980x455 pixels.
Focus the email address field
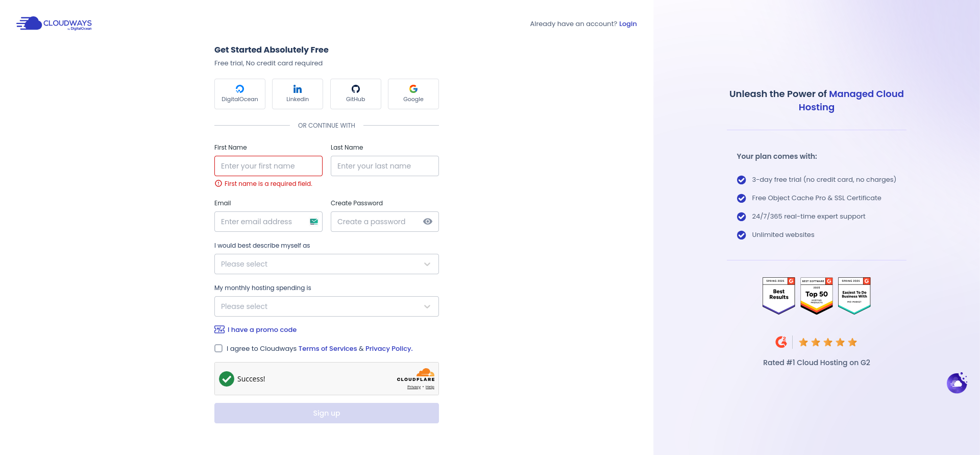coord(268,222)
